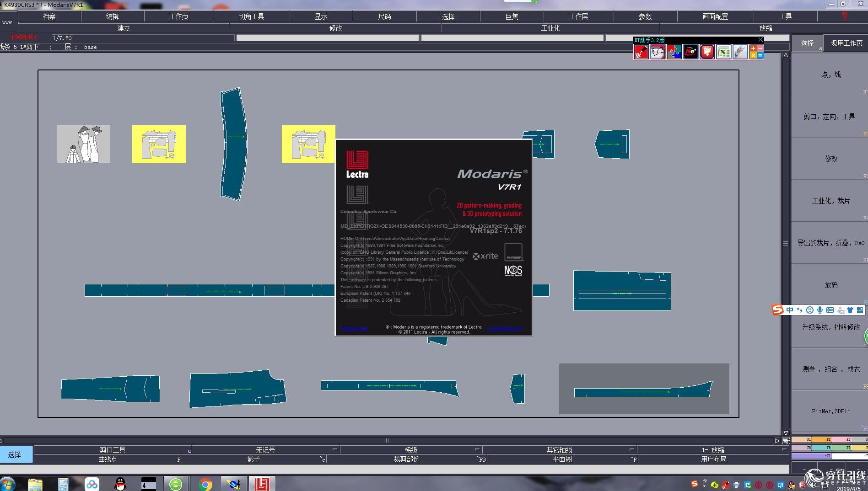Open Baidu cloud app in taskbar
Image resolution: width=868 pixels, height=491 pixels.
(92, 484)
